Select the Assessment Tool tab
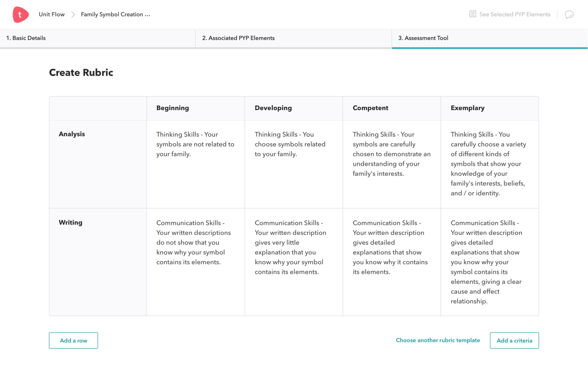 (423, 38)
